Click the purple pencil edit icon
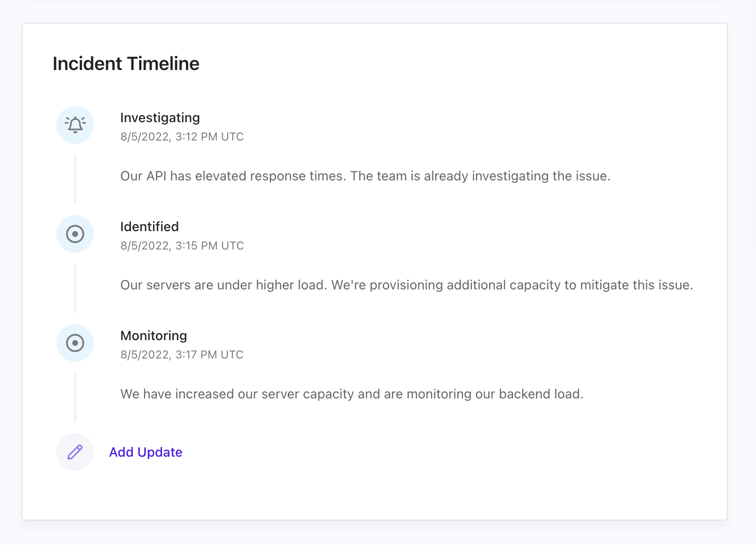The image size is (756, 545). pyautogui.click(x=75, y=452)
